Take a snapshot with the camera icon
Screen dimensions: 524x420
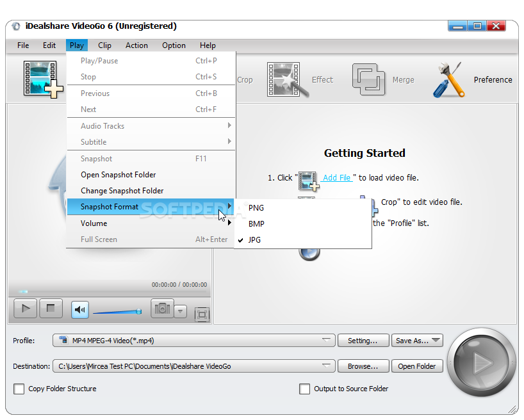pos(163,308)
